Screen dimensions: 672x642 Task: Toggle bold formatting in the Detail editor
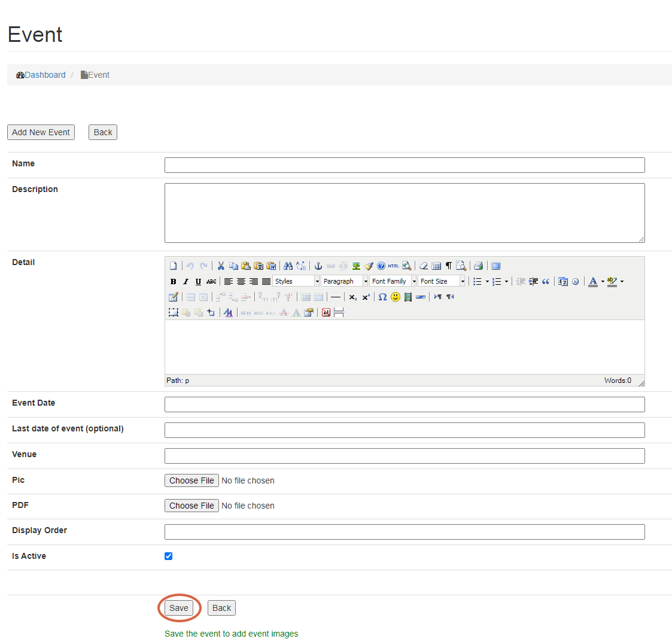pyautogui.click(x=174, y=281)
